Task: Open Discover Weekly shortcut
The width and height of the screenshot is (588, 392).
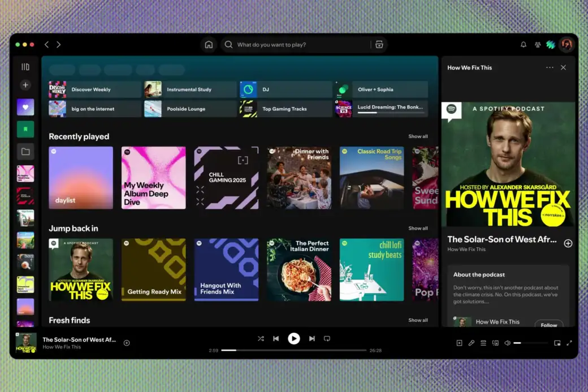Action: pos(95,89)
